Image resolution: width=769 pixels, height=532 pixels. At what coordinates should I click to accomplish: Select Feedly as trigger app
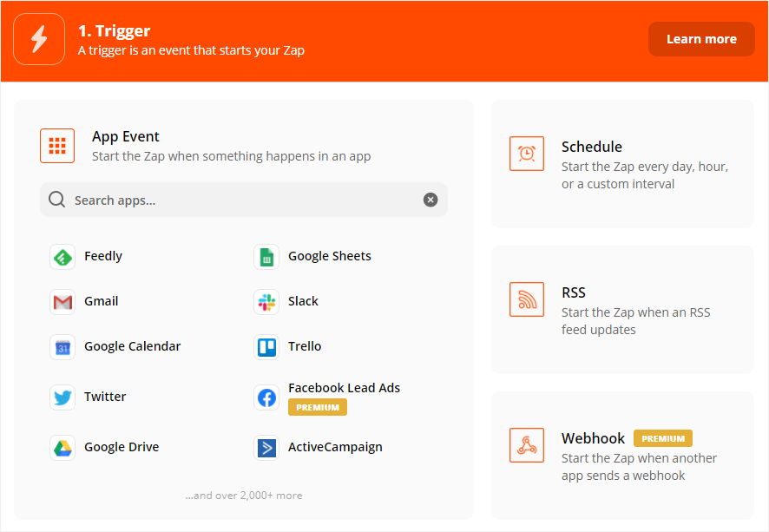click(103, 256)
